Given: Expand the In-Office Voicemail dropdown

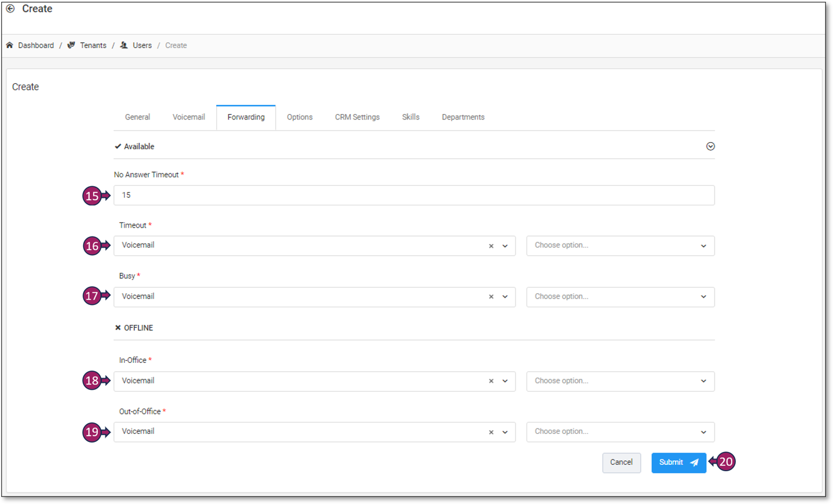Looking at the screenshot, I should point(505,382).
